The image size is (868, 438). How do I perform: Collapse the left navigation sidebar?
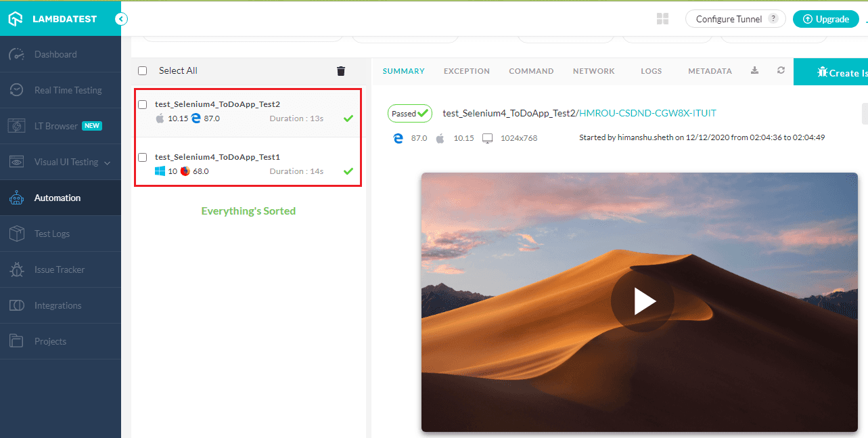point(121,19)
